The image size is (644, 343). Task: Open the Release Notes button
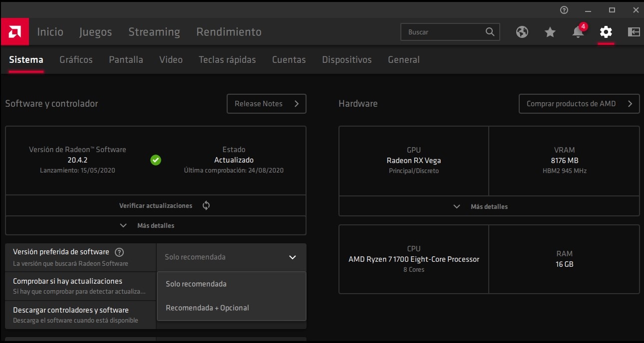pyautogui.click(x=267, y=104)
